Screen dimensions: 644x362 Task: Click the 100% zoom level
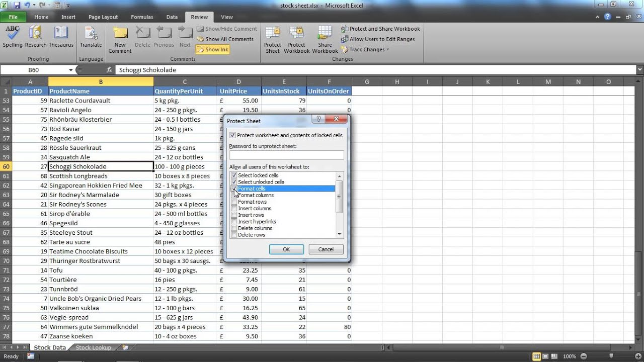tap(570, 356)
